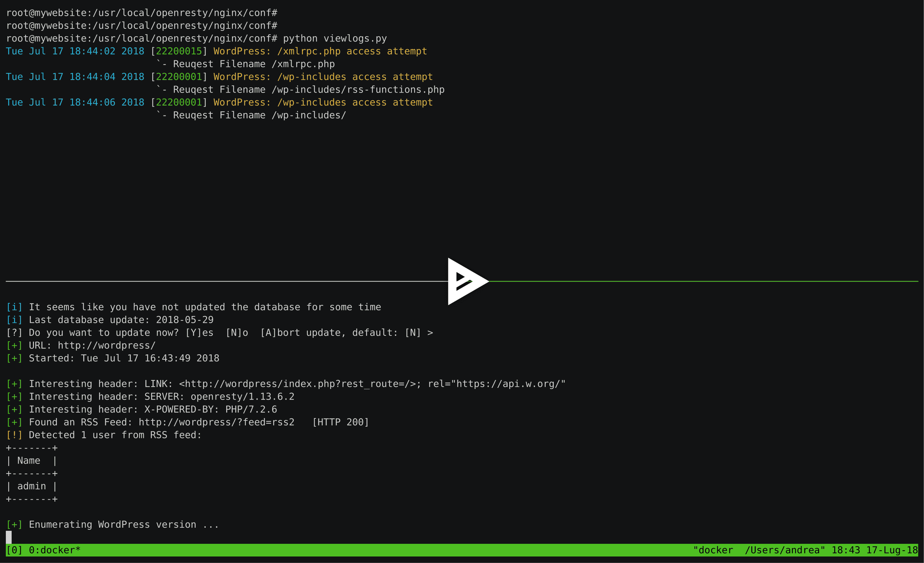Viewport: 924px width, 563px height.
Task: Click the "python viewlogs.py" command text
Action: (335, 39)
